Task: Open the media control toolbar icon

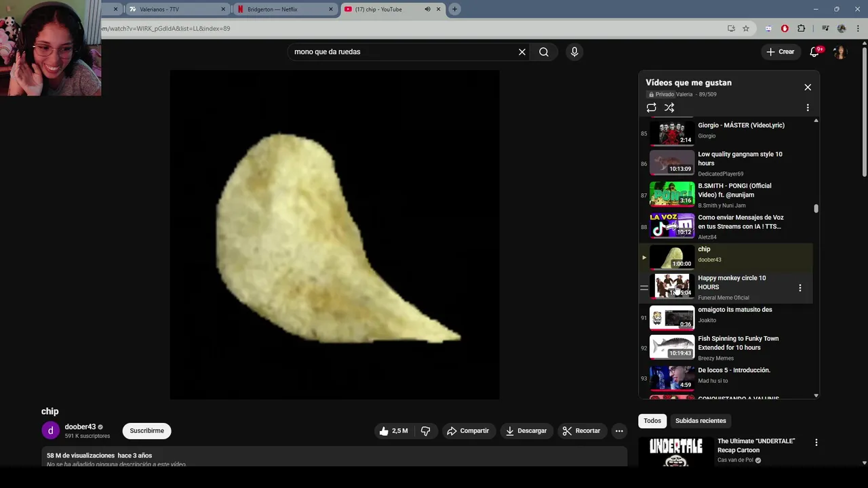Action: pyautogui.click(x=825, y=28)
